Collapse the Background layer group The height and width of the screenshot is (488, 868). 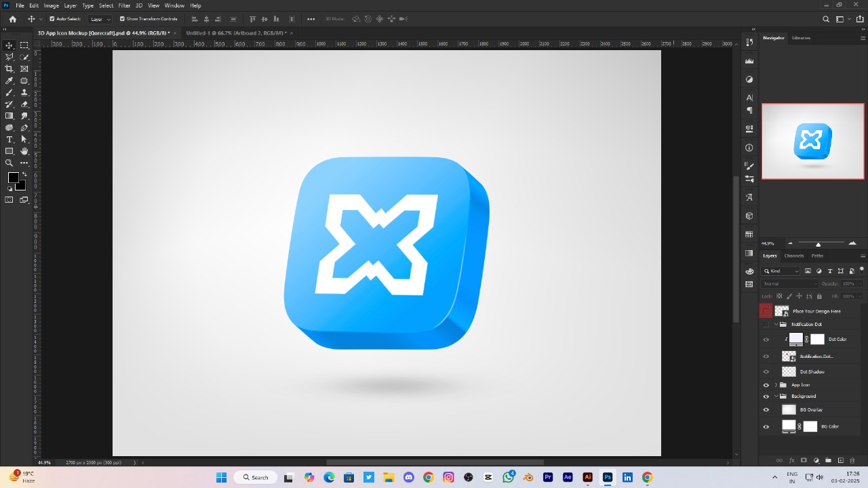click(776, 396)
